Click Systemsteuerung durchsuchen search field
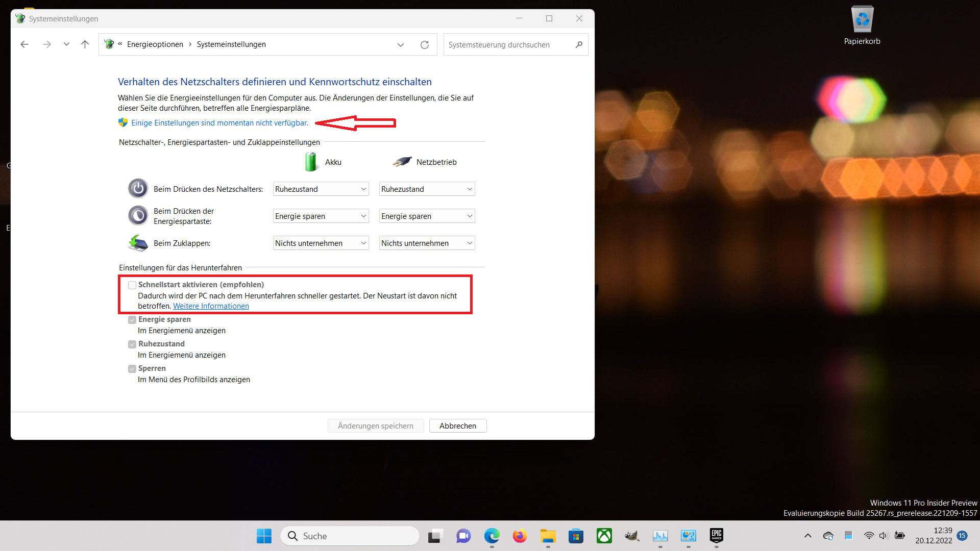The height and width of the screenshot is (551, 980). click(x=508, y=45)
